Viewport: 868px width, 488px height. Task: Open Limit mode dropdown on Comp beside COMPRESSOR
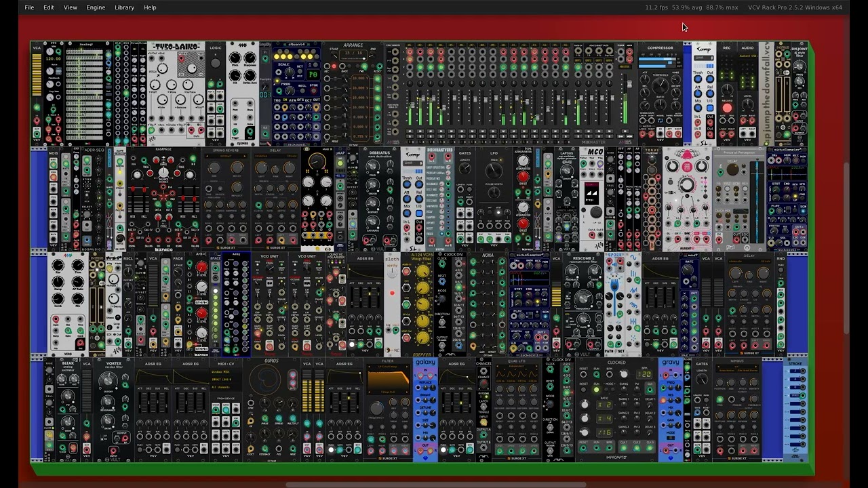(x=704, y=58)
